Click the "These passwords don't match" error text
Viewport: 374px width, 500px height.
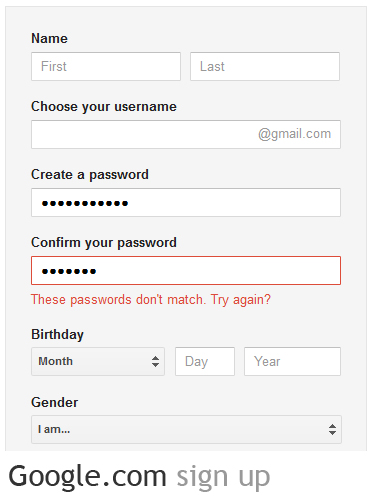coord(151,300)
